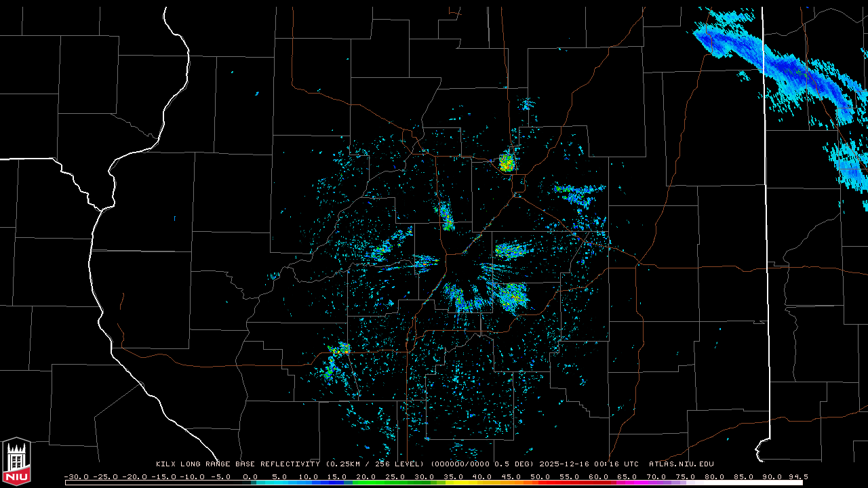This screenshot has height=488, width=868.
Task: Open the ATLAS.NIU.EDU link text
Action: click(x=681, y=464)
